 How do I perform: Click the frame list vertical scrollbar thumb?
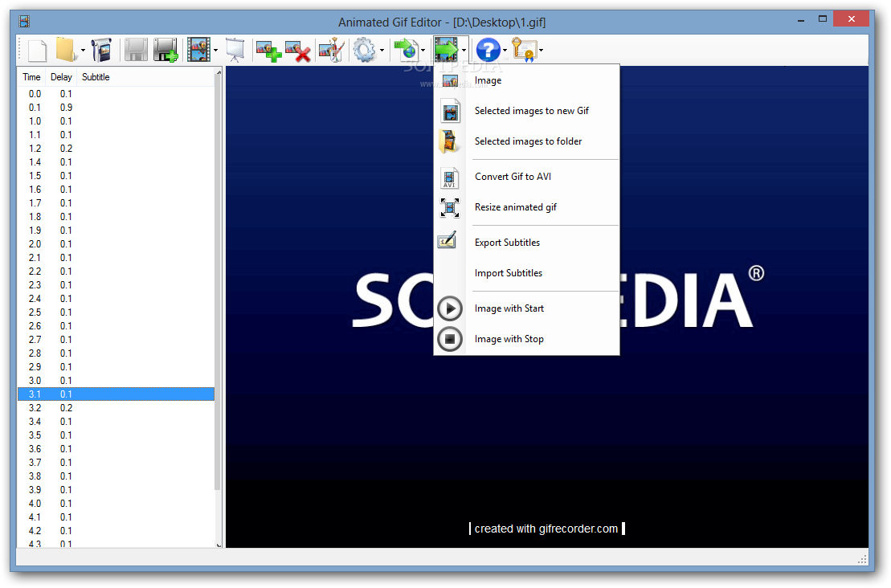click(219, 283)
